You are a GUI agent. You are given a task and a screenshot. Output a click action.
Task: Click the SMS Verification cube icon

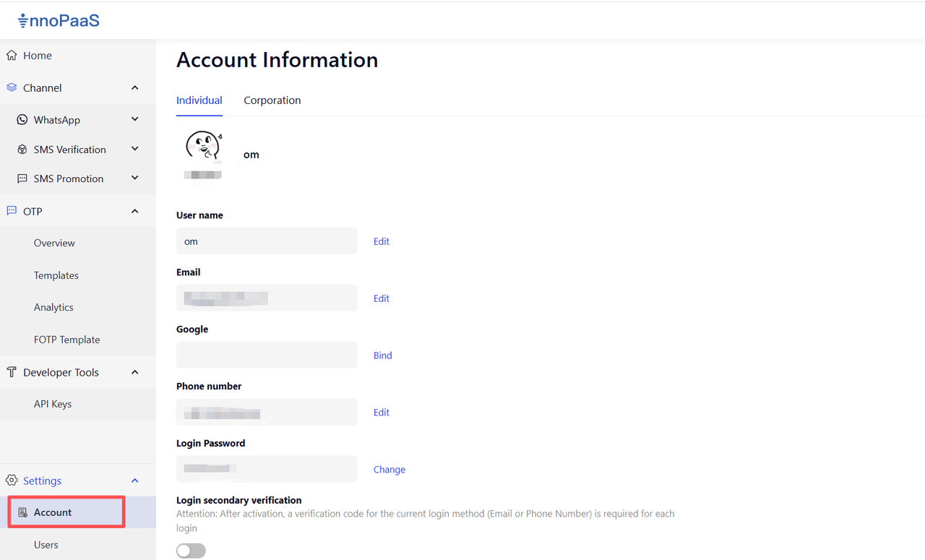point(22,150)
